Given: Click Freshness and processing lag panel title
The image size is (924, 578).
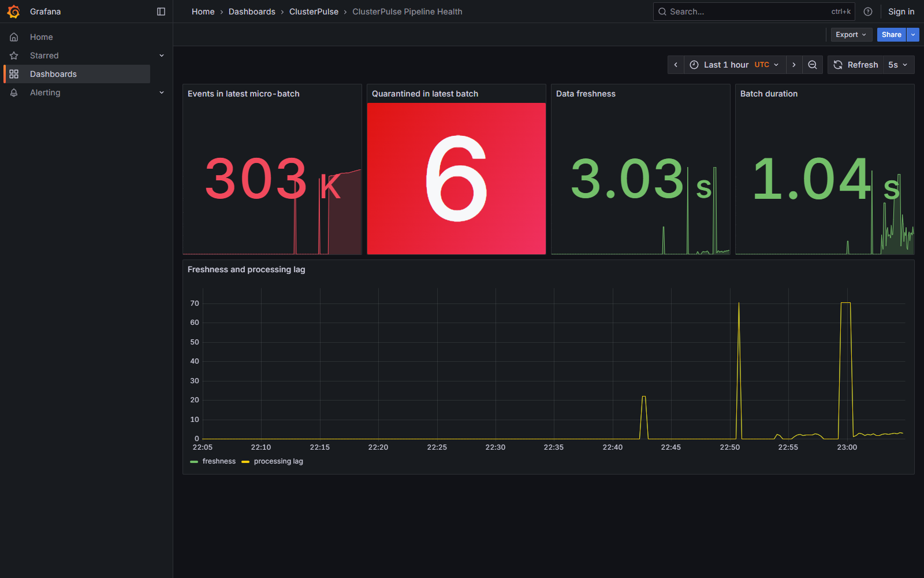Looking at the screenshot, I should (247, 269).
